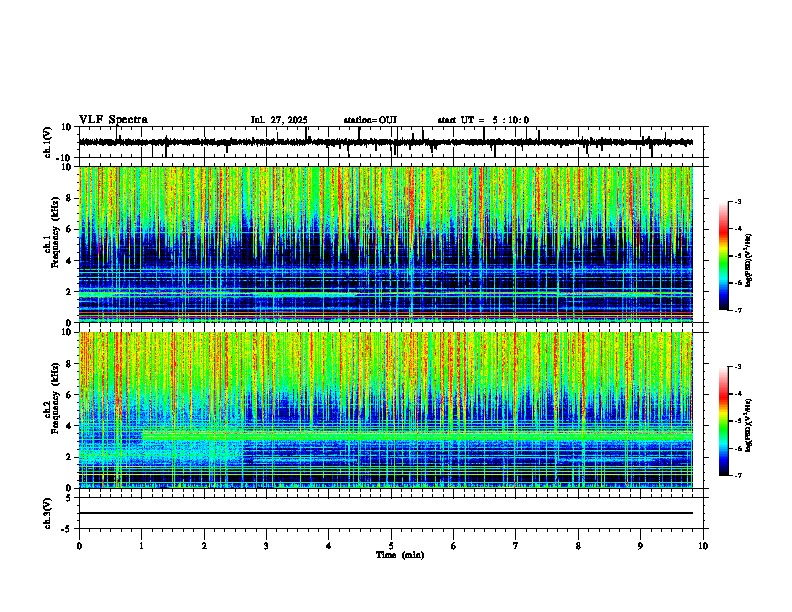Click the "Time (min)" axis label
The width and height of the screenshot is (792, 612).
coord(400,555)
